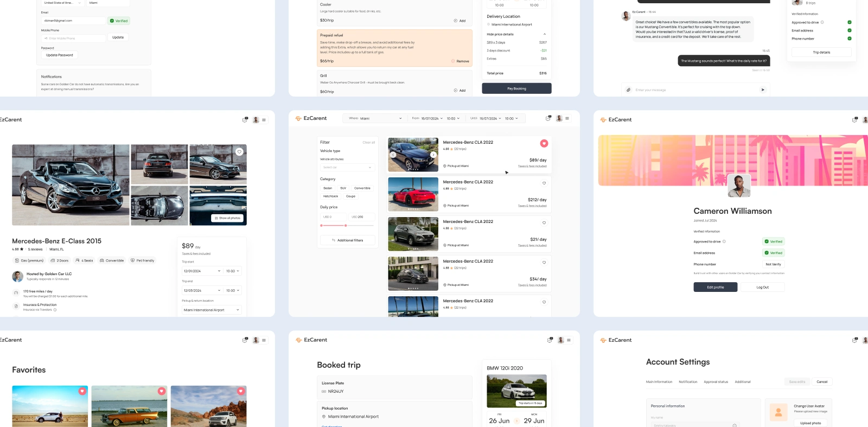Click the minimum daily price slider handle
The image size is (868, 427).
[321, 225]
